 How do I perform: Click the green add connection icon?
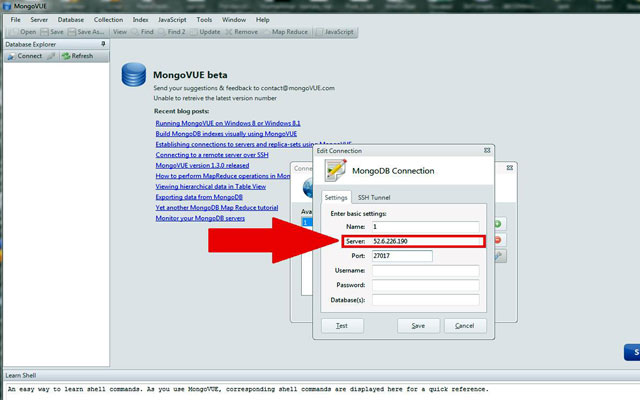pyautogui.click(x=498, y=223)
